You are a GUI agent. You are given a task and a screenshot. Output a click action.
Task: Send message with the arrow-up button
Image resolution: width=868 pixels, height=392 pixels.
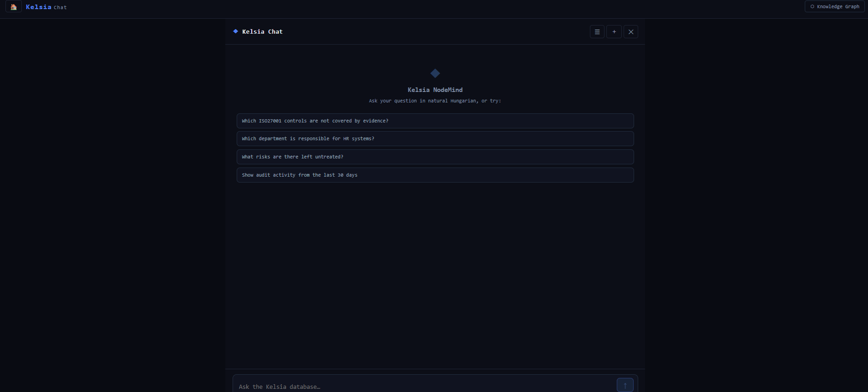tap(625, 385)
